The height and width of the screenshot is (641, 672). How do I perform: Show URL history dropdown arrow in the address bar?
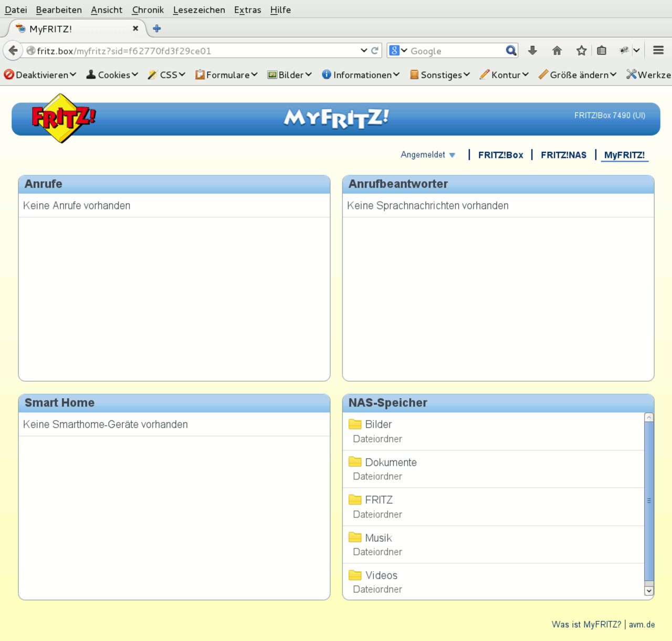coord(364,50)
